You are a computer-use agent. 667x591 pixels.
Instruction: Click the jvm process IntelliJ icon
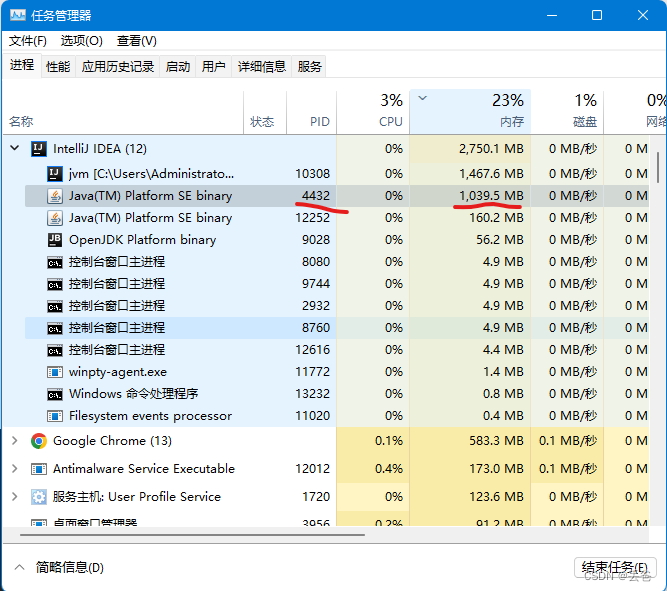[x=54, y=174]
